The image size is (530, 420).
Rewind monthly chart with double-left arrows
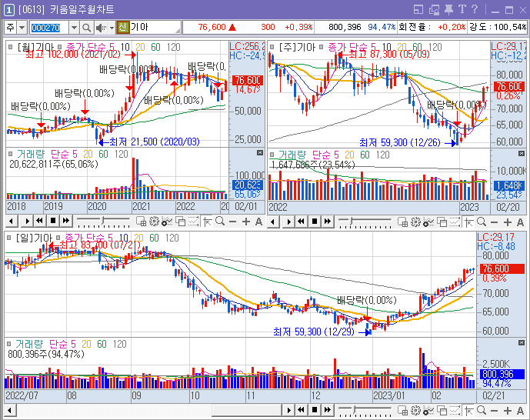[40, 222]
